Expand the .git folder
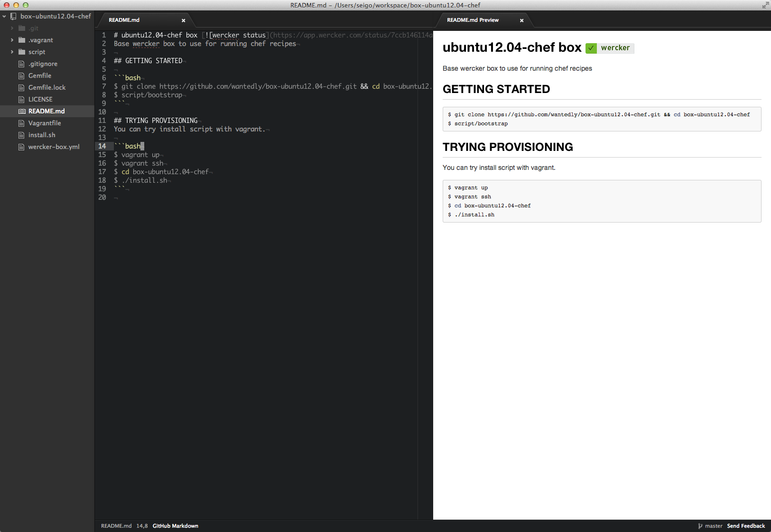Viewport: 771px width, 532px height. [11, 28]
